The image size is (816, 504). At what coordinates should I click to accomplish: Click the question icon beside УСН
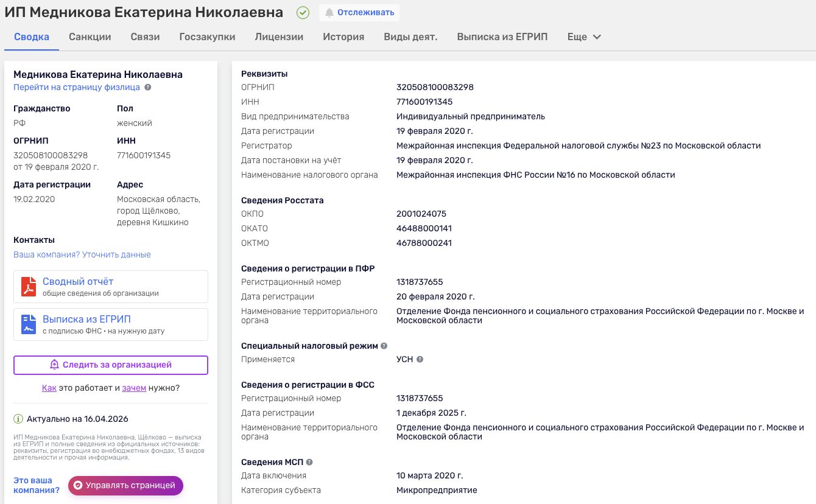pyautogui.click(x=420, y=359)
